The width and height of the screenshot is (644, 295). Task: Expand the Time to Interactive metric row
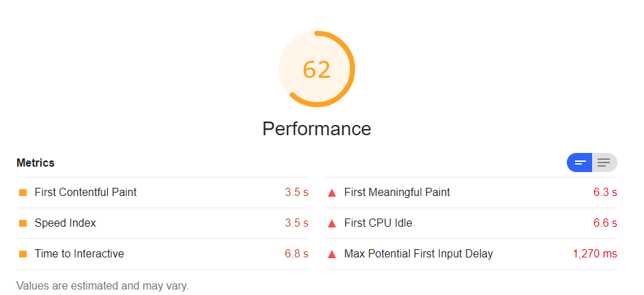click(79, 254)
